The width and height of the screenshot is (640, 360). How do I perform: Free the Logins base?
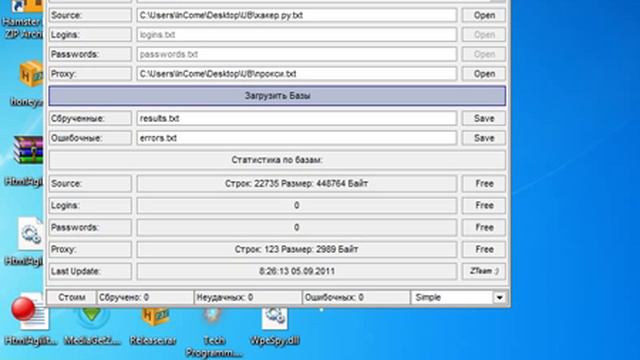coord(484,205)
